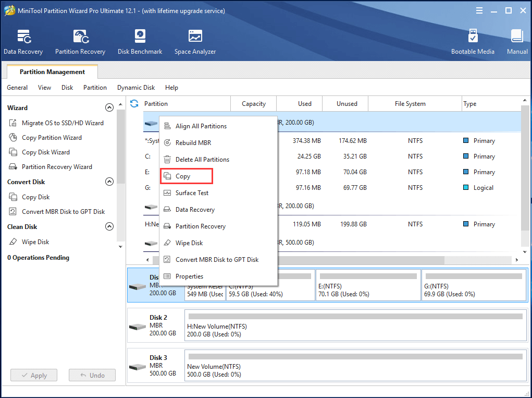Click the Apply button

click(34, 375)
